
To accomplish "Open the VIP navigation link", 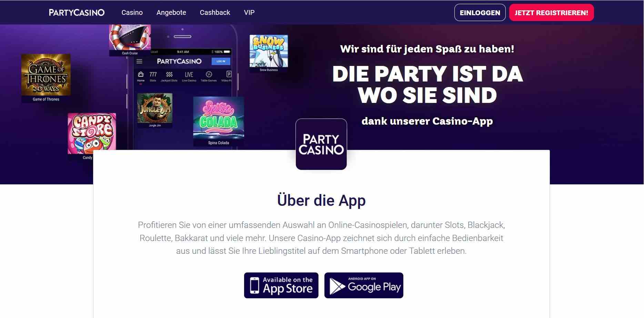I will point(249,12).
